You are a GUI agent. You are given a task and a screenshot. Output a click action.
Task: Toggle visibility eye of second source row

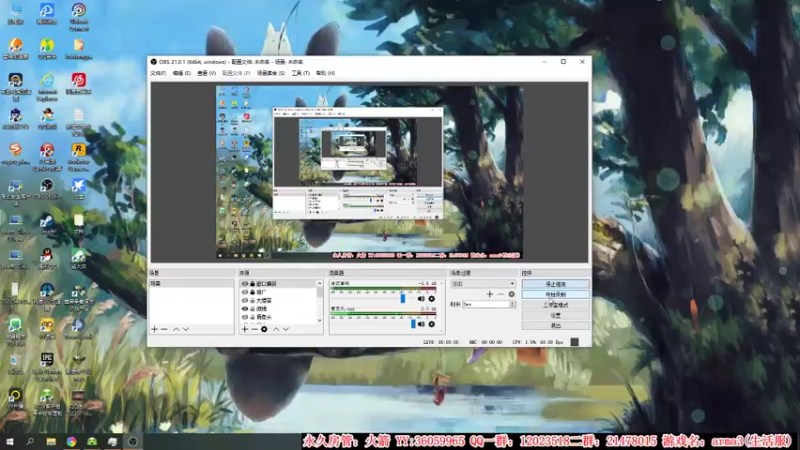click(245, 292)
